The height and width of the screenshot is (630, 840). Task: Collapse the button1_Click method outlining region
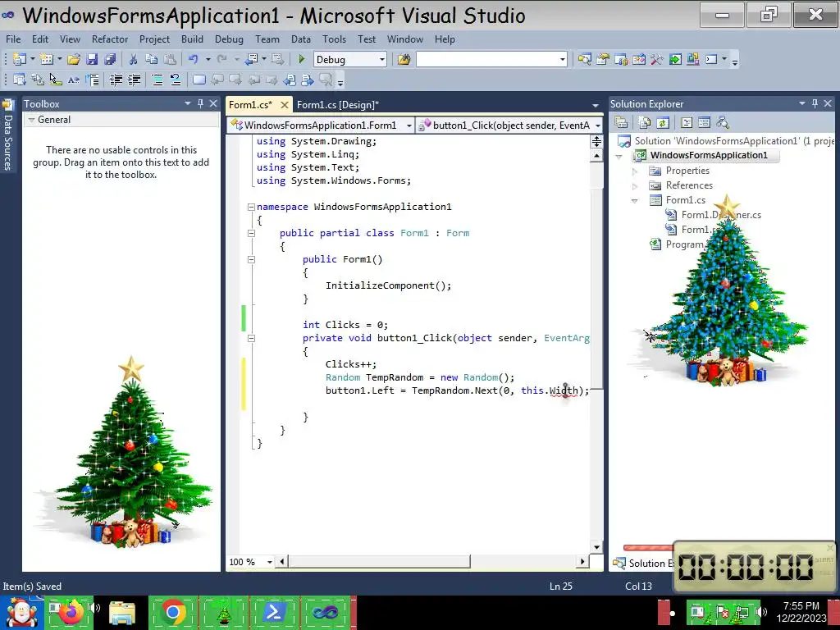[251, 338]
